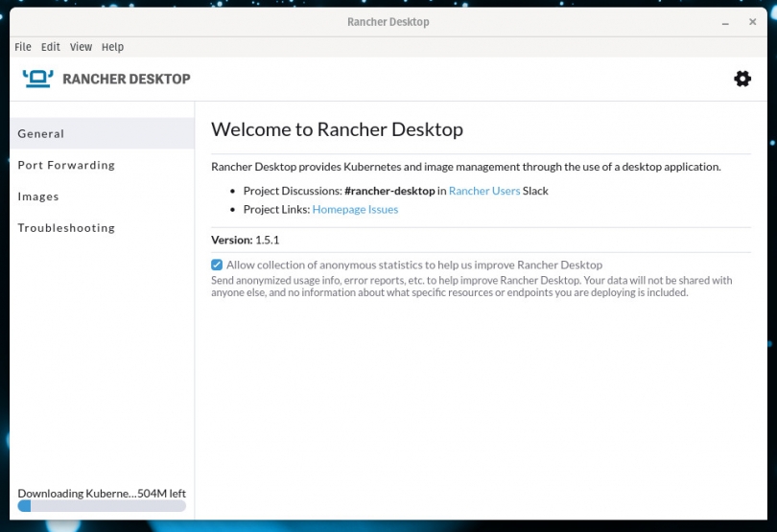
Task: Open the Homepage project link
Action: pos(339,209)
